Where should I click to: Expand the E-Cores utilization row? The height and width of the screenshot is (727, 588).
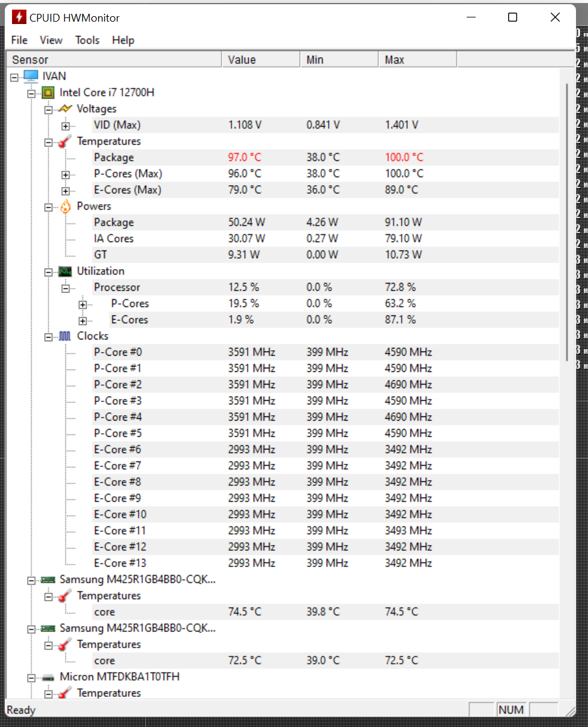point(82,320)
